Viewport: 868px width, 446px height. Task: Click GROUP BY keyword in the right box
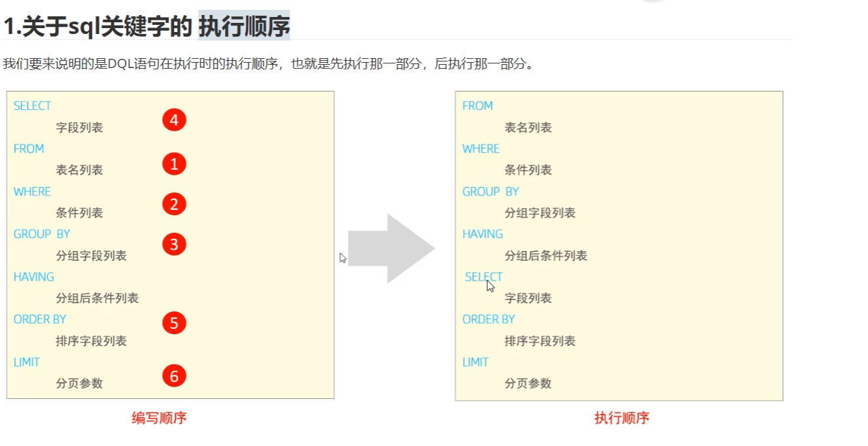coord(491,192)
